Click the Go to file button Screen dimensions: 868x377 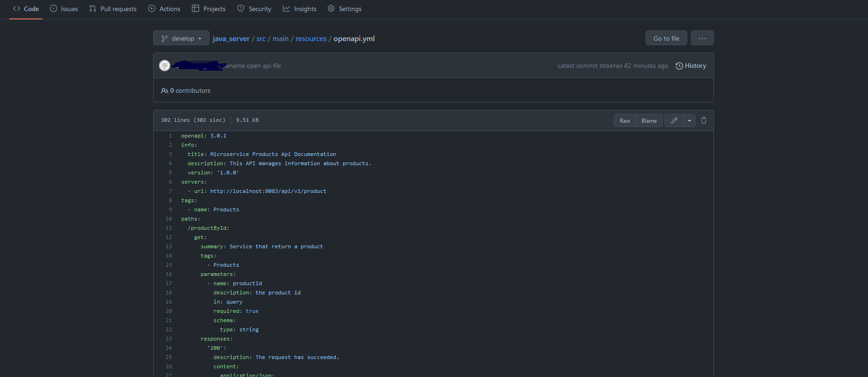666,38
